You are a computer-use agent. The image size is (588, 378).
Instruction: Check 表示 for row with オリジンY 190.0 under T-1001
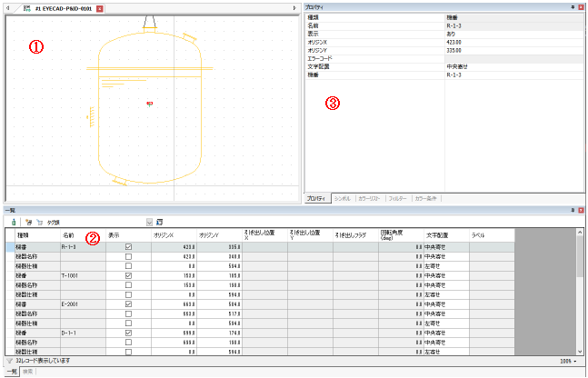pos(129,285)
